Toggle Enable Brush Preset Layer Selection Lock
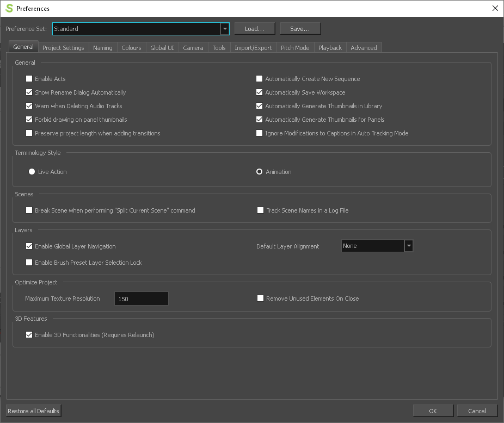 tap(29, 263)
